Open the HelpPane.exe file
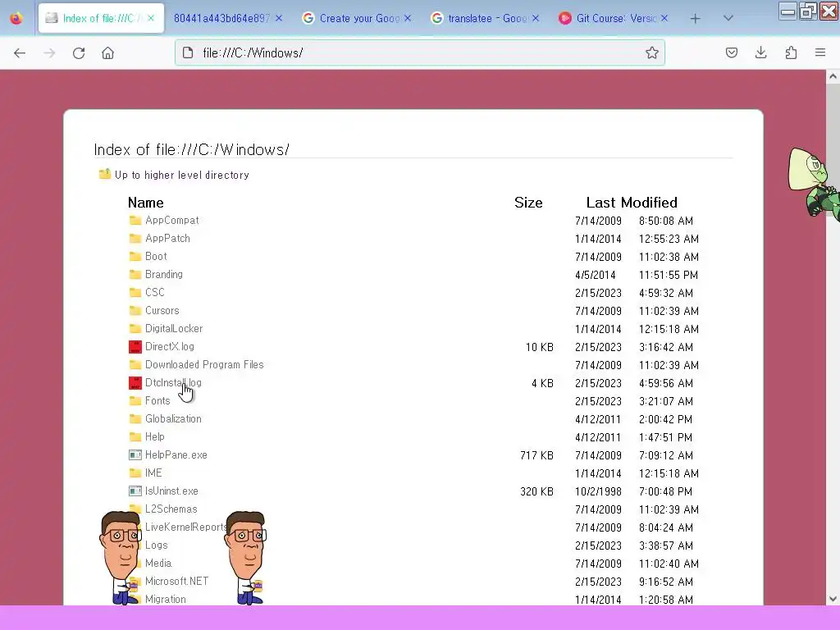The height and width of the screenshot is (630, 840). (176, 454)
